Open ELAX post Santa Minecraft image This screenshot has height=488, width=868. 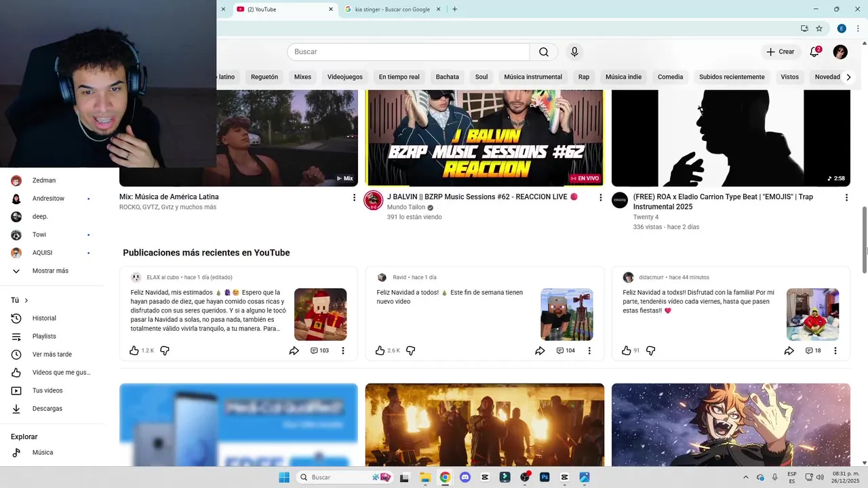320,314
